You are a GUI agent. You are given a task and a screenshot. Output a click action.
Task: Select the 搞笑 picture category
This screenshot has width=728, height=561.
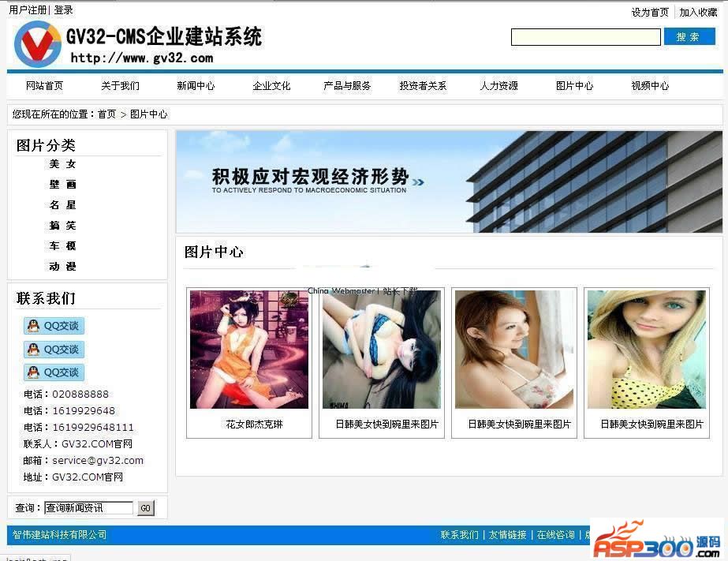pos(62,225)
